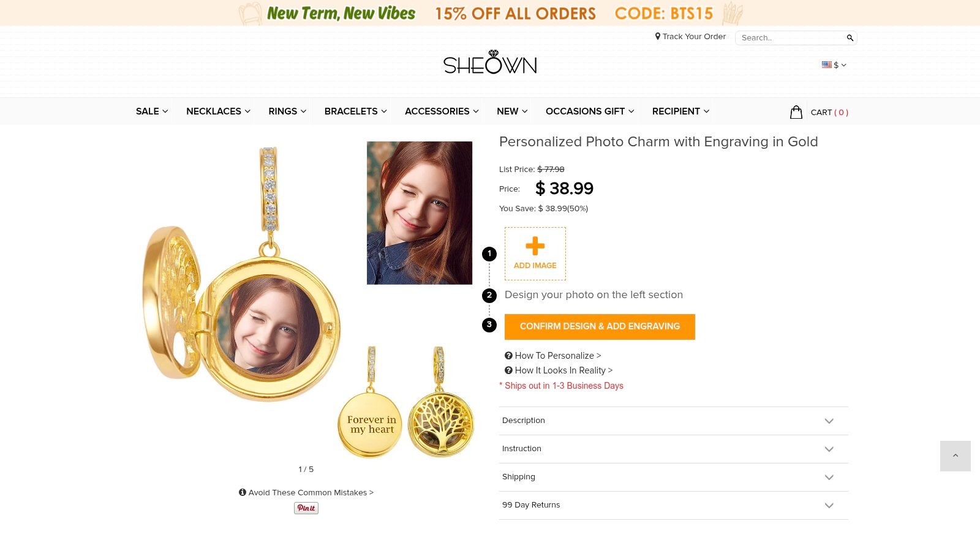Open the OCCASIONS GIFT menu

point(589,111)
